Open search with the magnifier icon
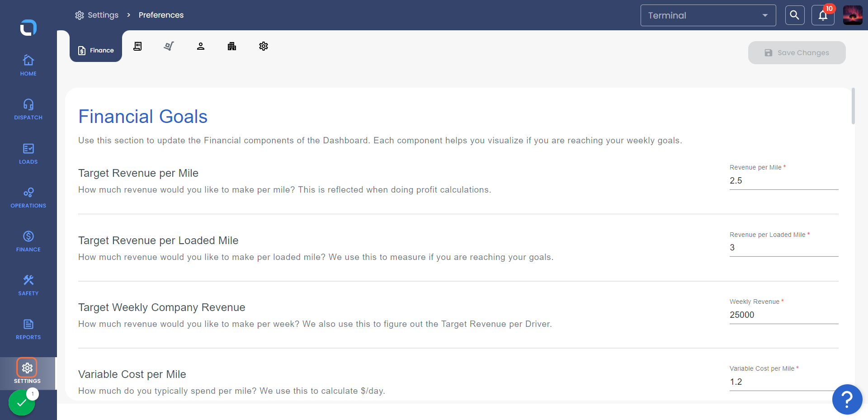Viewport: 868px width, 420px height. click(x=795, y=15)
